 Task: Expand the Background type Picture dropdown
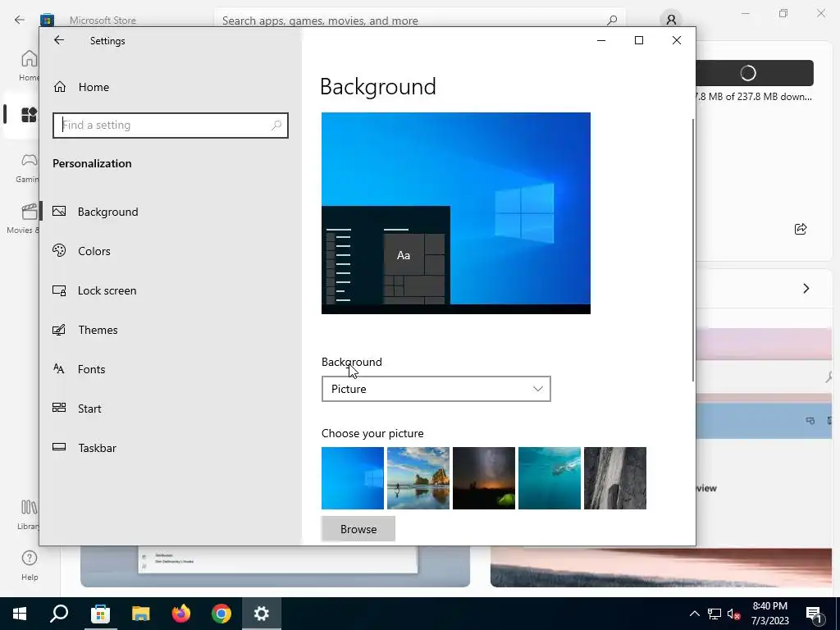(436, 389)
